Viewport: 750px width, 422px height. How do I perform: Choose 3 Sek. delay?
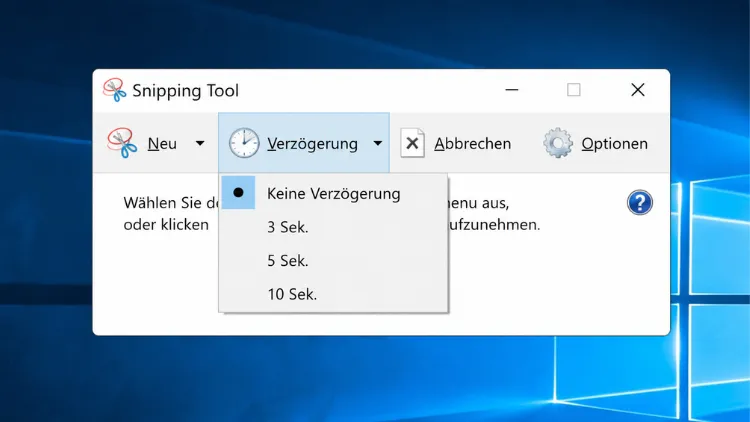coord(333,227)
